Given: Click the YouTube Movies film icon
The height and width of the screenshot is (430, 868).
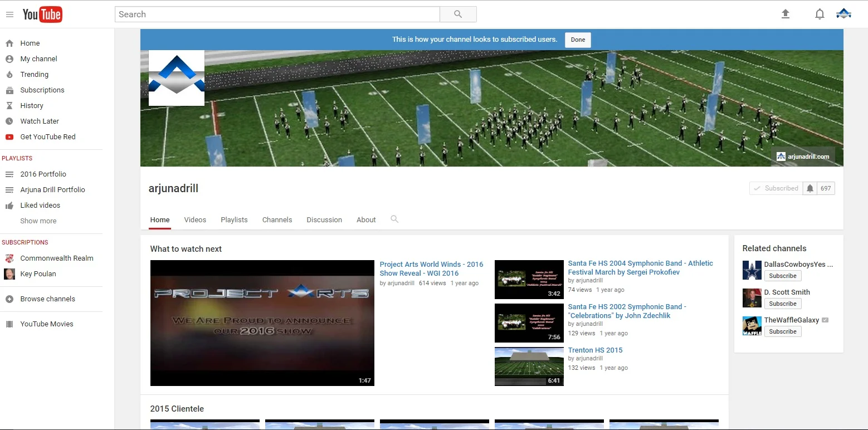Looking at the screenshot, I should tap(9, 324).
